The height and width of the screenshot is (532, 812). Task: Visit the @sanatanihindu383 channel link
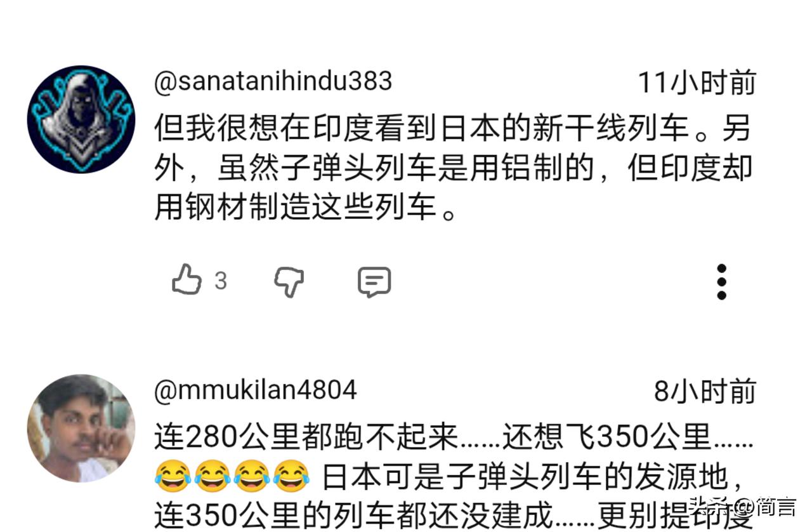point(273,81)
